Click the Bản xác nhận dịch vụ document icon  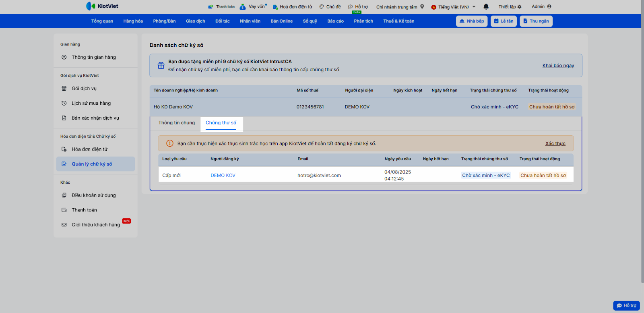coord(64,118)
